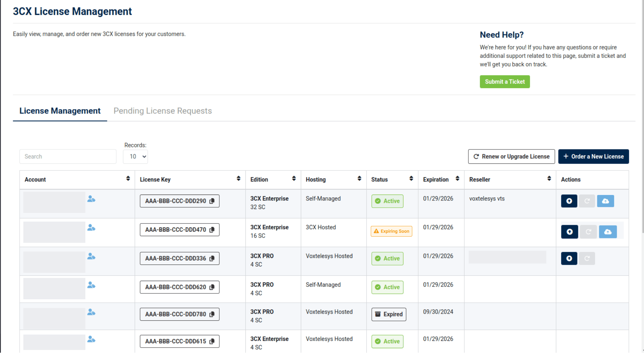The image size is (644, 353).
Task: Copy license key AAA-BBB-CCC-DDD336
Action: 212,258
